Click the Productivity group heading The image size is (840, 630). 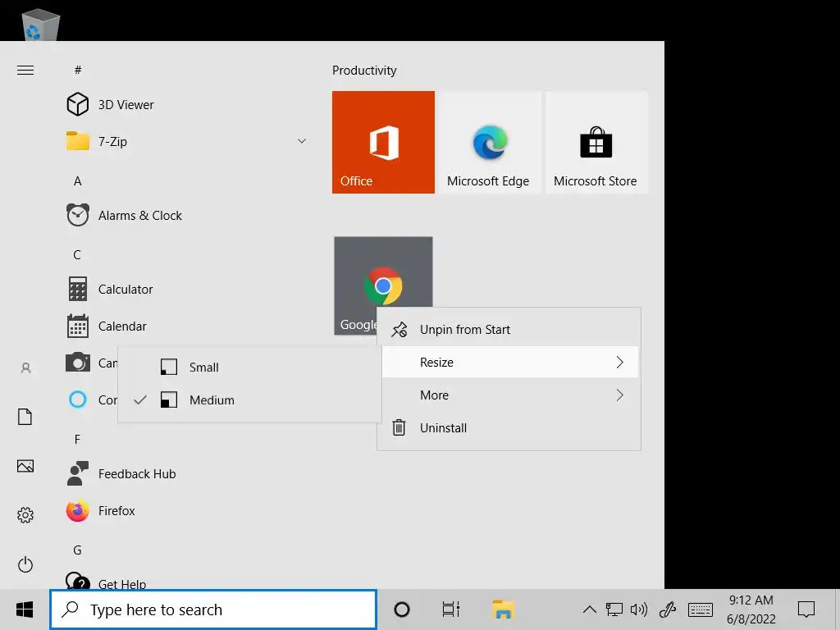point(364,71)
